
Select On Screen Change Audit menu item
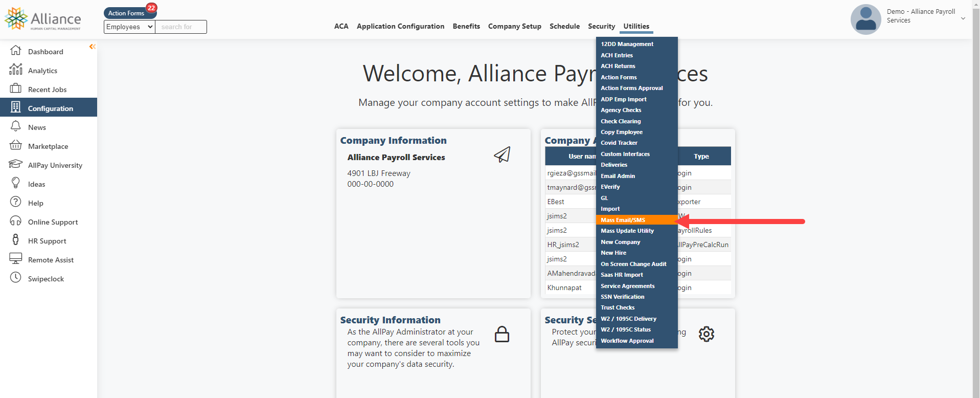click(637, 264)
